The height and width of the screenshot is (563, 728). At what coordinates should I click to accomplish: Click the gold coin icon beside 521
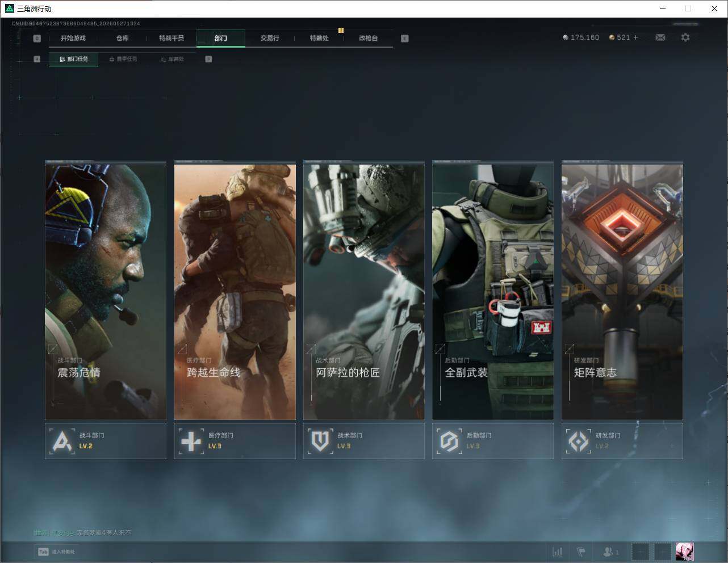pos(612,37)
